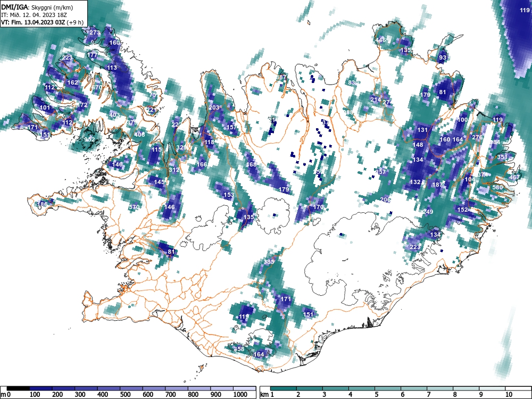
Task: Click the 166 visibility value
Action: click(x=202, y=164)
